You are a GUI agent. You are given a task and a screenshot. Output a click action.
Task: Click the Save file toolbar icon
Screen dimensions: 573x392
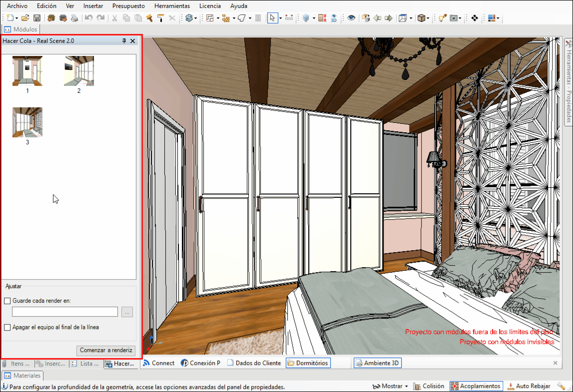click(x=37, y=18)
